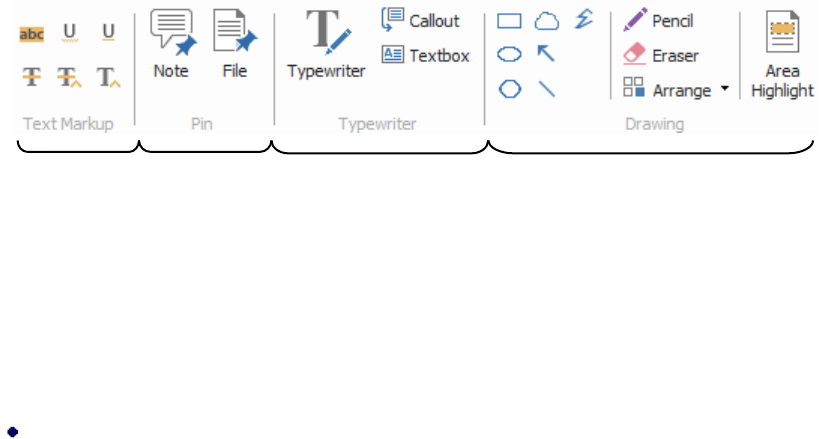Select the Polyline zigzag tool
This screenshot has height=439, width=819.
pyautogui.click(x=584, y=18)
